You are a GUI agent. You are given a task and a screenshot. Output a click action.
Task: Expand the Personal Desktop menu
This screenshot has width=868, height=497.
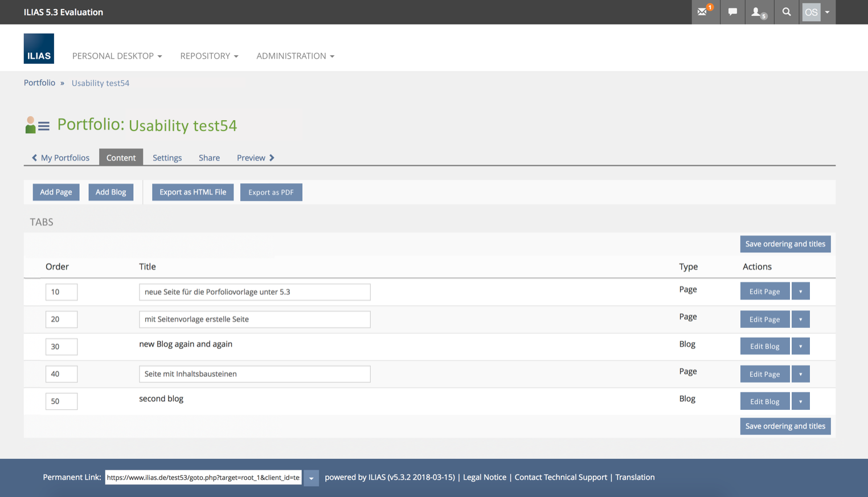click(x=117, y=56)
